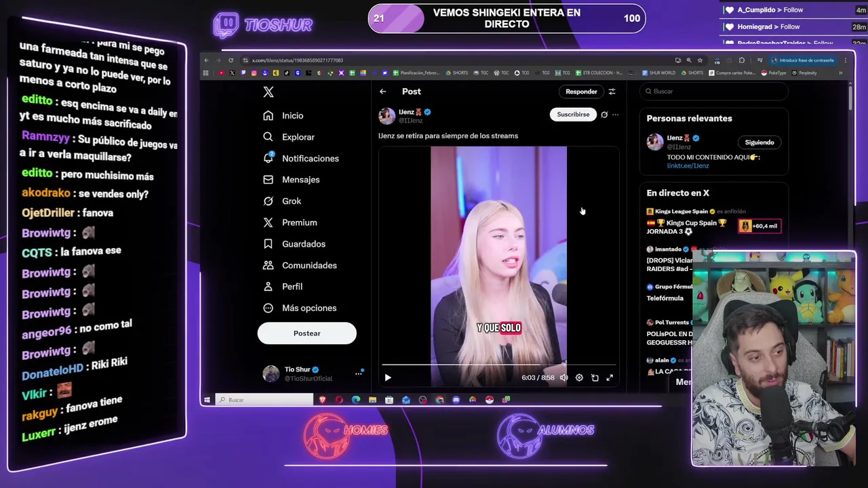Open Microsoft Store from the taskbar

[389, 400]
